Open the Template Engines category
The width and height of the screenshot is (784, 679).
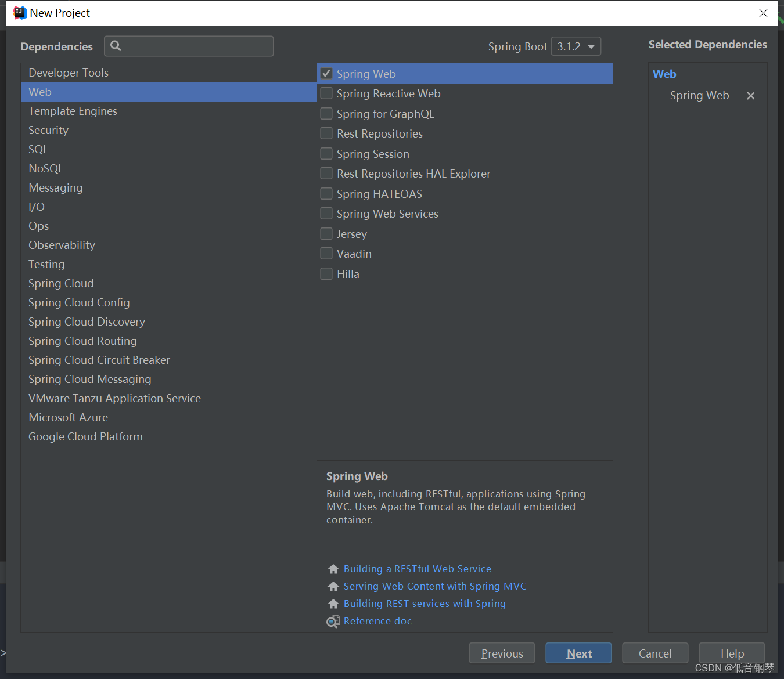pos(168,111)
